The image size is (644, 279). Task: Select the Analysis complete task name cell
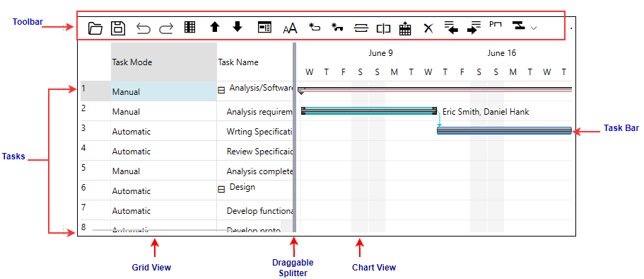tap(255, 171)
